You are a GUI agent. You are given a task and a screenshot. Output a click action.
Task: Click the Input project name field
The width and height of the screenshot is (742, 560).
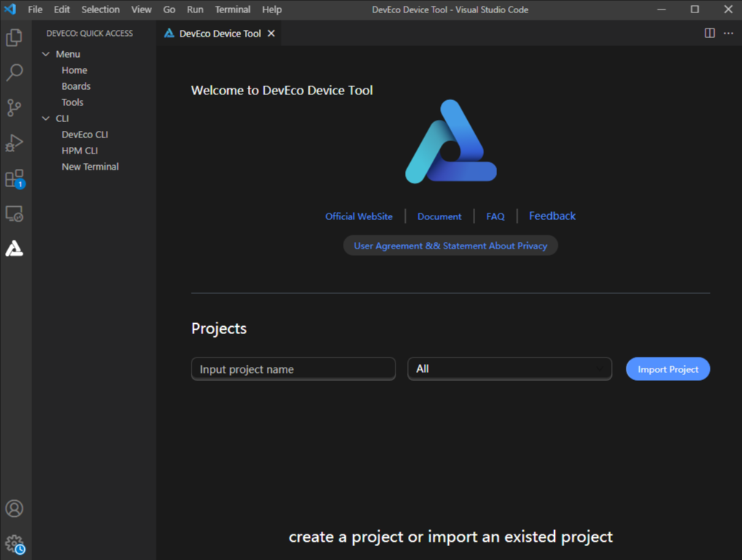[x=292, y=369]
